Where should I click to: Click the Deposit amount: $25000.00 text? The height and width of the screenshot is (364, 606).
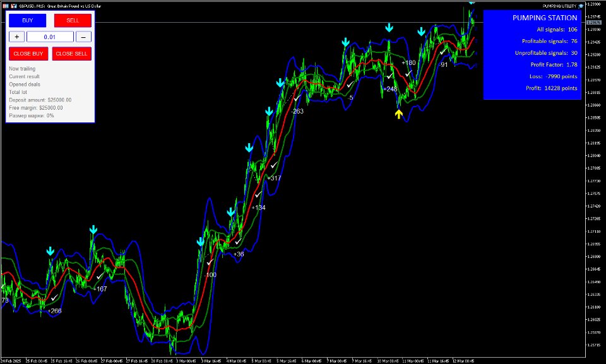coord(40,100)
